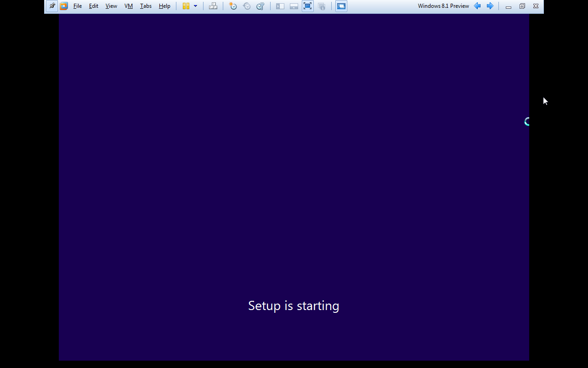
Task: Toggle the thumbnail bar icon
Action: tap(294, 6)
